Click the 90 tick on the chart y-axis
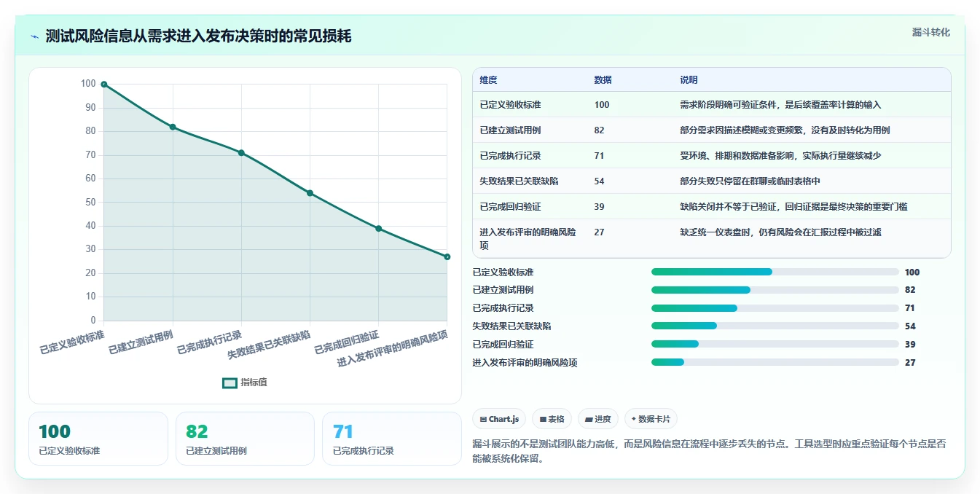This screenshot has height=494, width=980. pyautogui.click(x=90, y=107)
